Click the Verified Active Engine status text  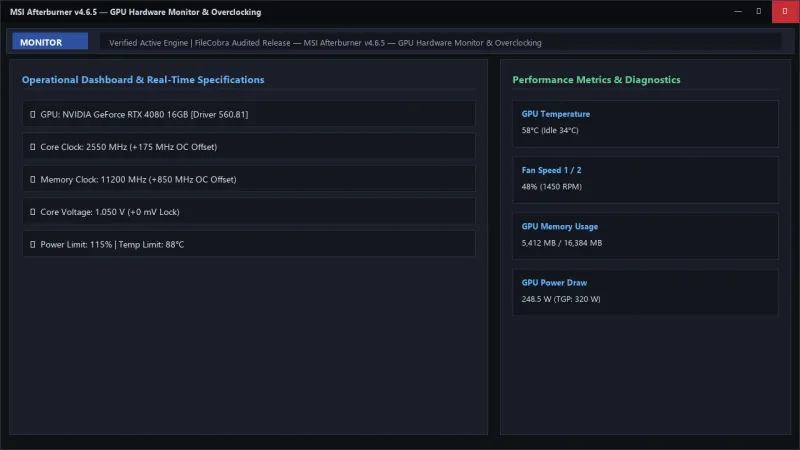325,43
